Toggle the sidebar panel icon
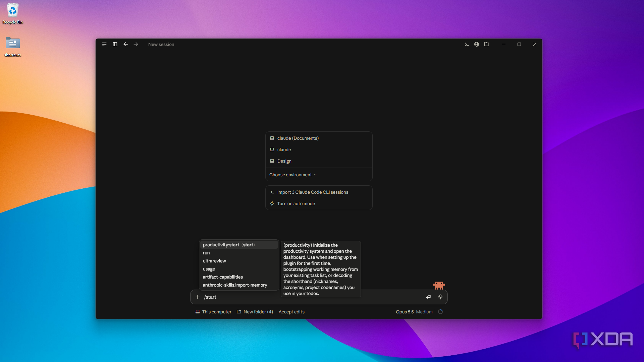 pyautogui.click(x=115, y=44)
